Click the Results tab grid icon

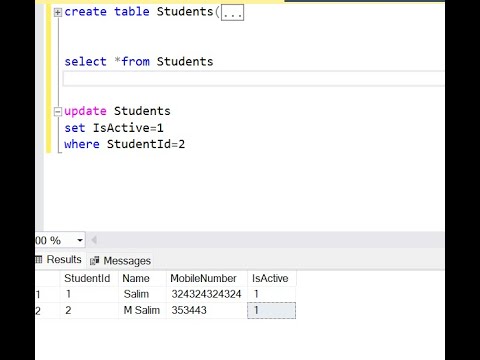[39, 259]
